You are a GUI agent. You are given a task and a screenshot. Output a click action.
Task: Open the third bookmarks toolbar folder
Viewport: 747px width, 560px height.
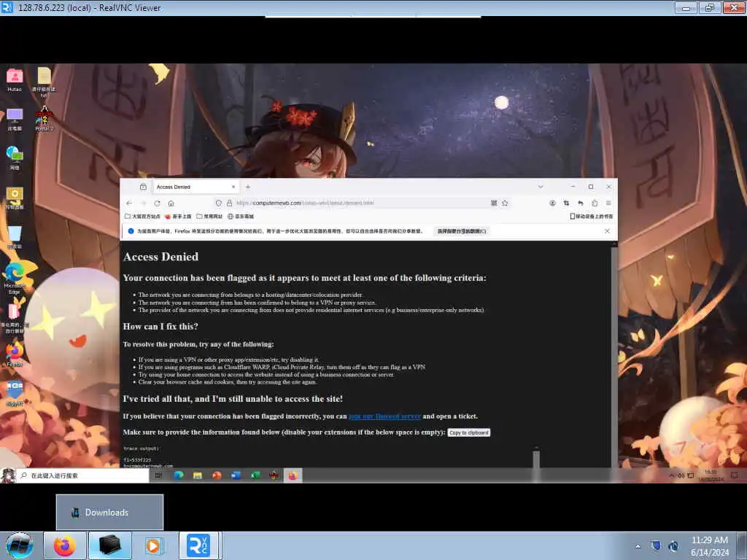[x=209, y=216]
